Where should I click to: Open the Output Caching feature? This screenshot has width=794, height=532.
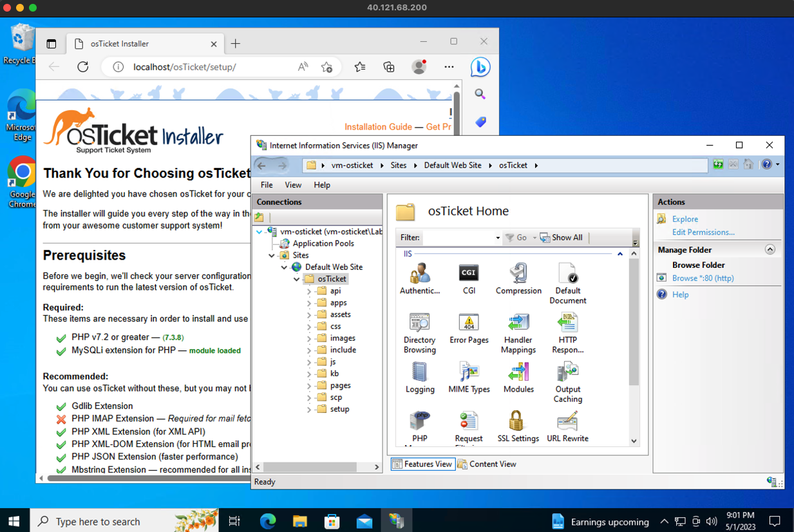567,383
